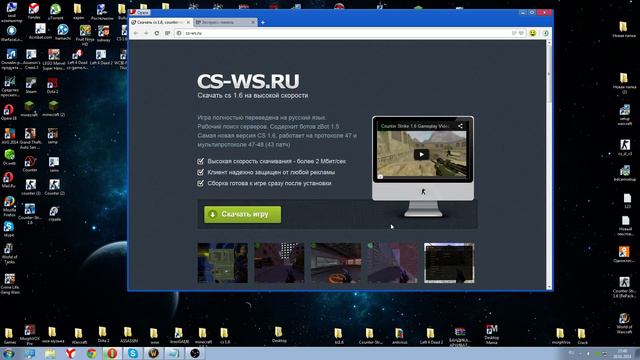
Task: Open the World of Warcraft desktop icon
Action: [x=624, y=323]
